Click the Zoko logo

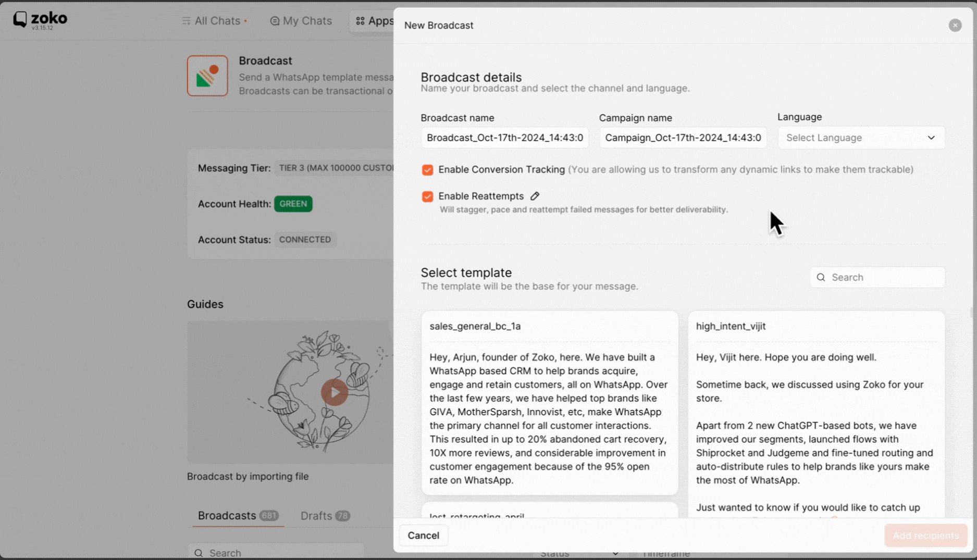[40, 20]
